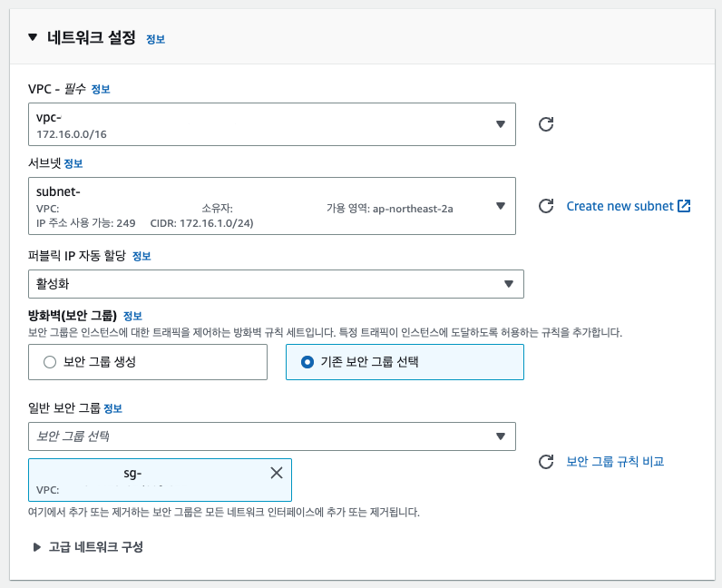Open 정보 link next to 방화벽(보안 그룹)
The width and height of the screenshot is (722, 588).
point(132,316)
